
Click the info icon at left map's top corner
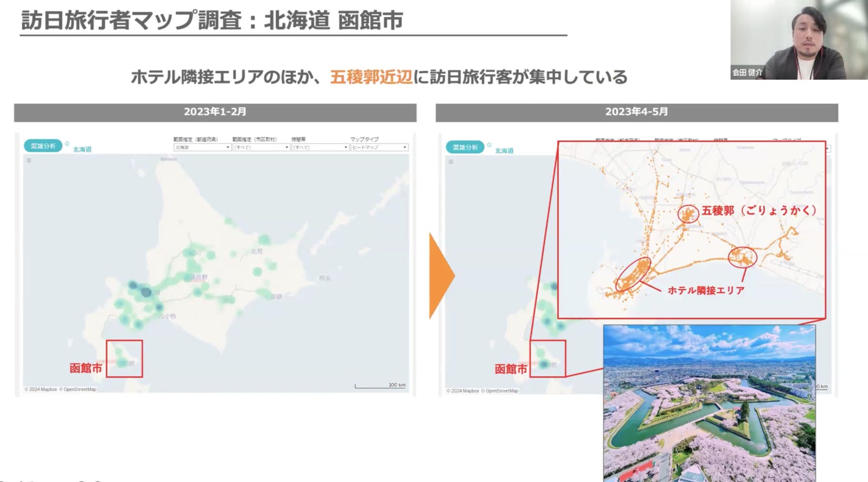pos(29,160)
